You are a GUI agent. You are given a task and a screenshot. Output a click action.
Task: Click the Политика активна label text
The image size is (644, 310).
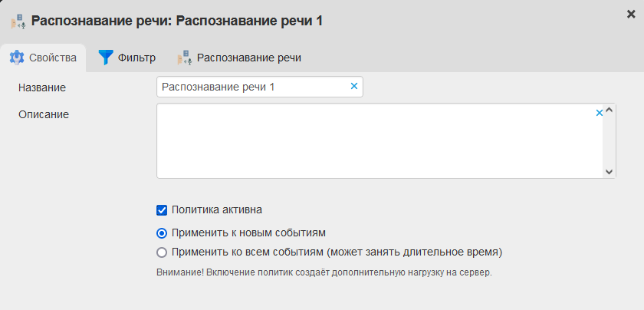(x=217, y=209)
